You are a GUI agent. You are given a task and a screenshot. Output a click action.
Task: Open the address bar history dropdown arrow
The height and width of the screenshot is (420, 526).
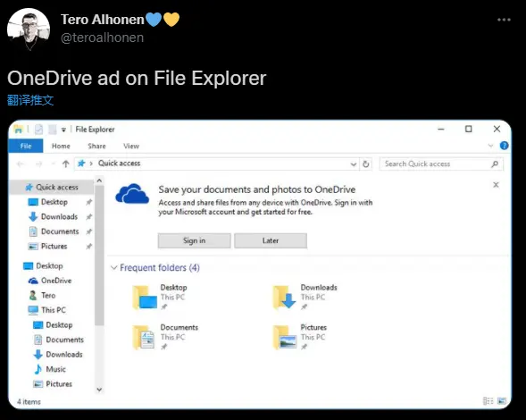tap(354, 164)
